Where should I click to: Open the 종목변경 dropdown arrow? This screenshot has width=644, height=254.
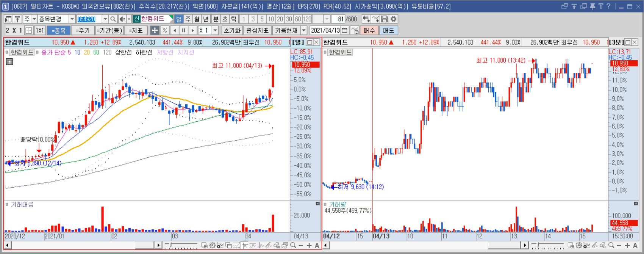(x=72, y=19)
